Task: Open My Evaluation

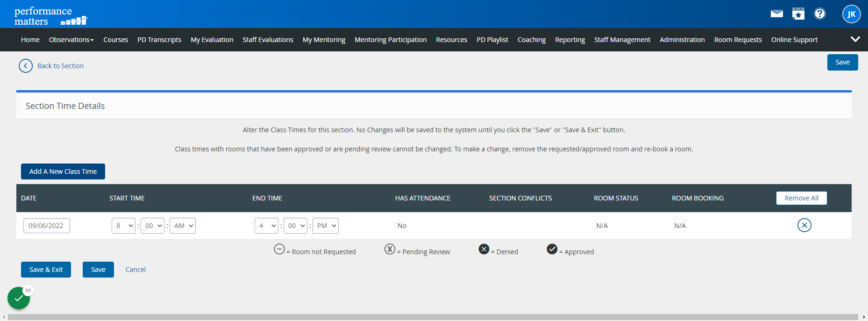Action: [x=212, y=40]
